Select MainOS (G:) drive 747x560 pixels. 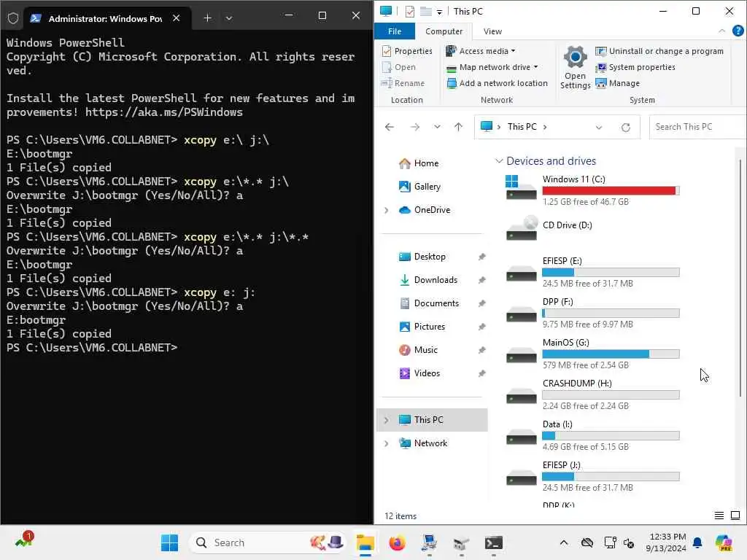[592, 354]
